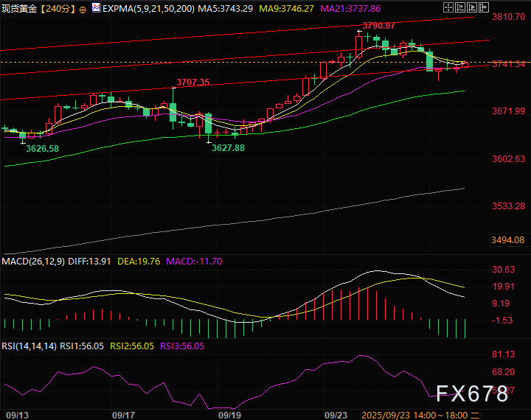Image resolution: width=531 pixels, height=420 pixels.
Task: Click the play-forward chart axis icon
Action: click(x=472, y=7)
